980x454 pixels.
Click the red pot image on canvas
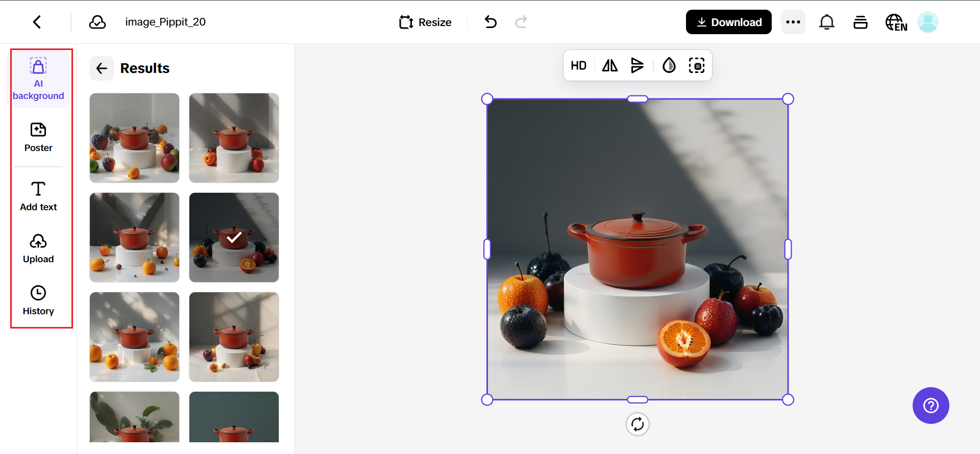638,249
